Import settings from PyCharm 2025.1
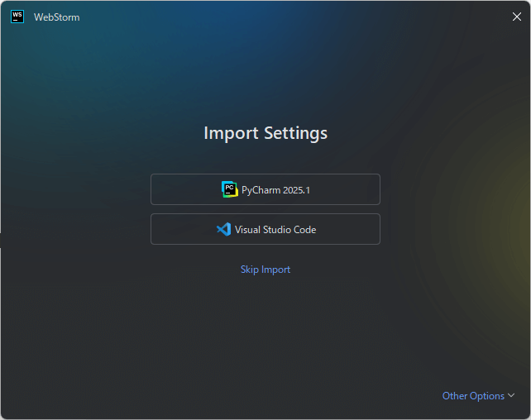The image size is (531, 420). click(265, 189)
